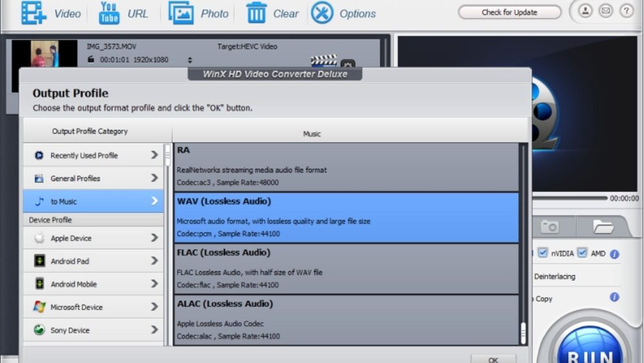Click the Device Profile header
This screenshot has width=644, height=363.
point(50,220)
